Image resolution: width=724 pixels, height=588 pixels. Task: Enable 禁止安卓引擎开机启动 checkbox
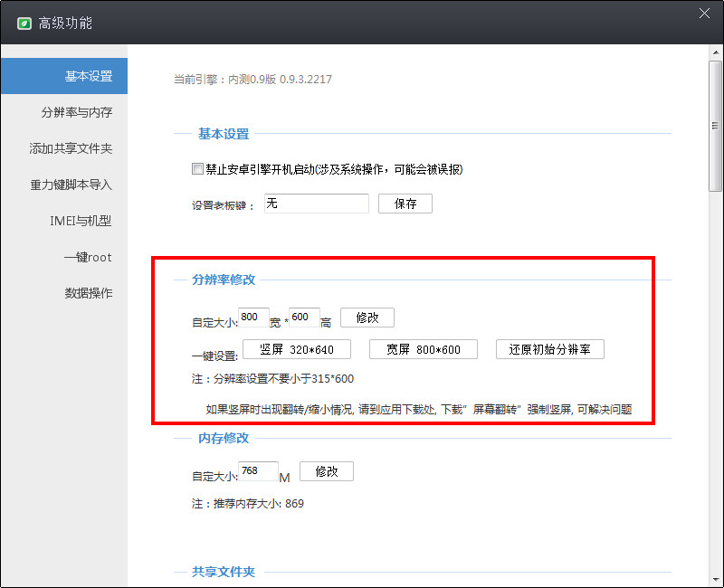point(197,169)
